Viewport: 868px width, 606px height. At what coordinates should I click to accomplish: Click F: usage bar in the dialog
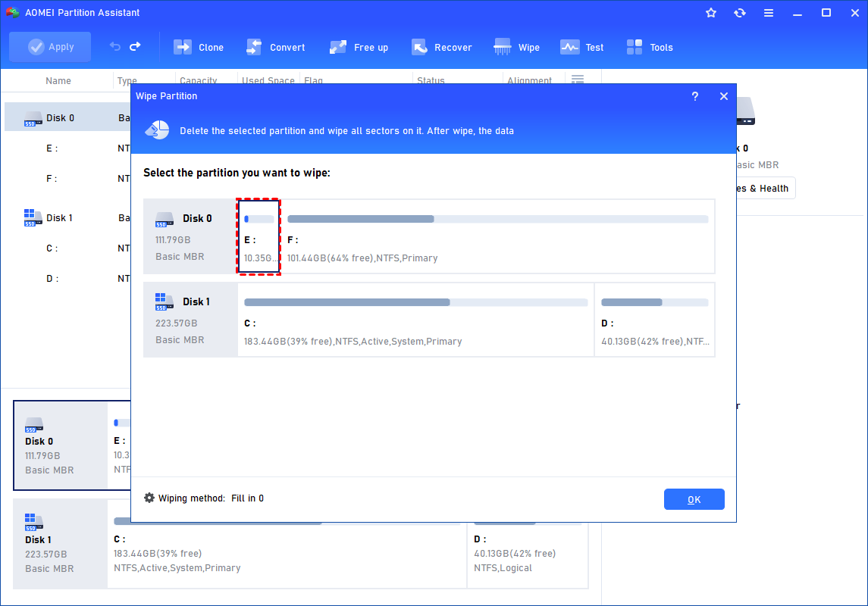coord(497,219)
